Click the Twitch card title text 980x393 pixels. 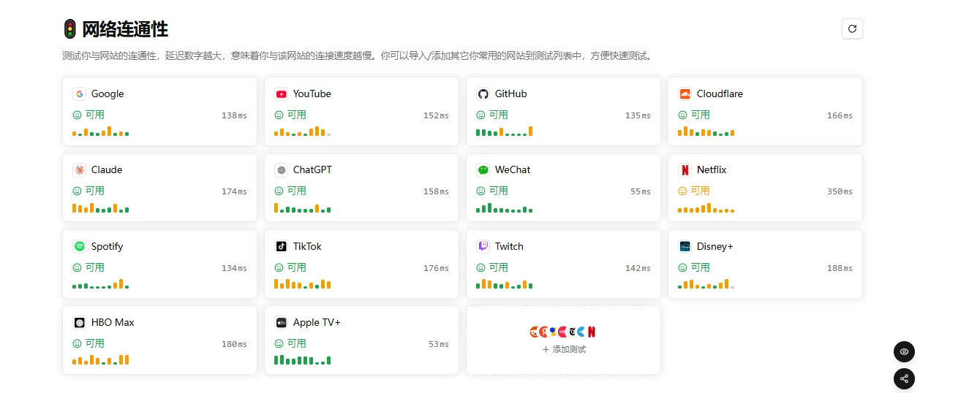[x=509, y=246]
